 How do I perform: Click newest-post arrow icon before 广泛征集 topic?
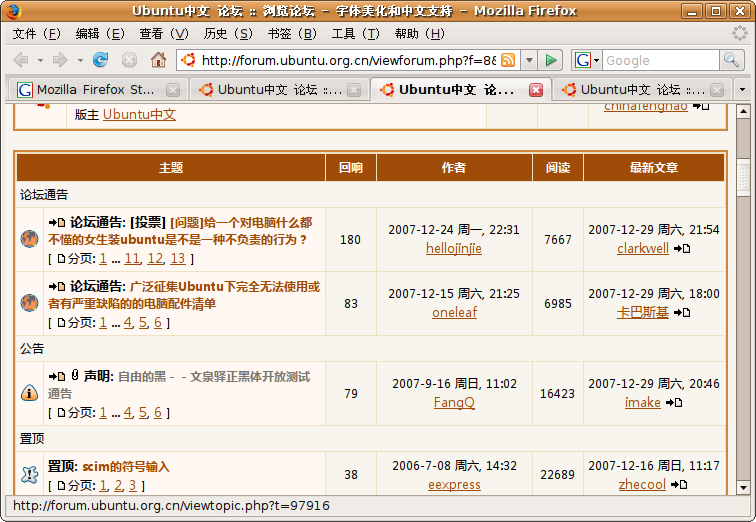57,287
